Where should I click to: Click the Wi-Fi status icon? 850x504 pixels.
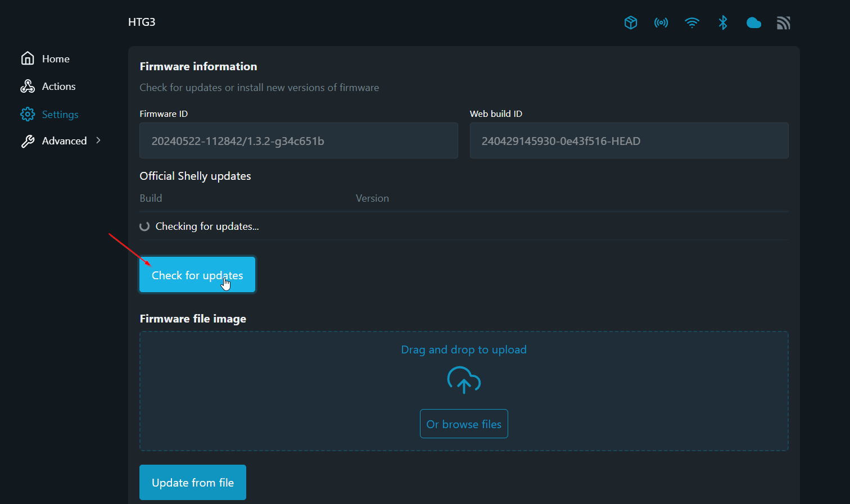point(692,22)
